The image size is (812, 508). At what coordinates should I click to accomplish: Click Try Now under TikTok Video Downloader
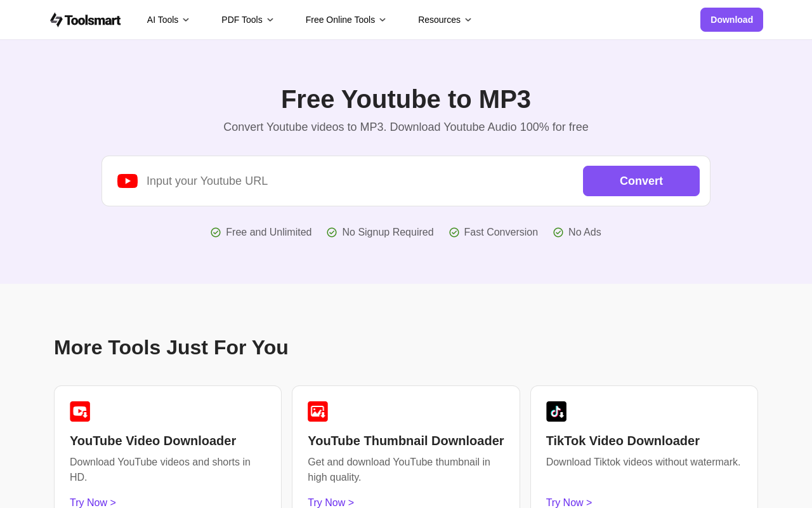(569, 502)
